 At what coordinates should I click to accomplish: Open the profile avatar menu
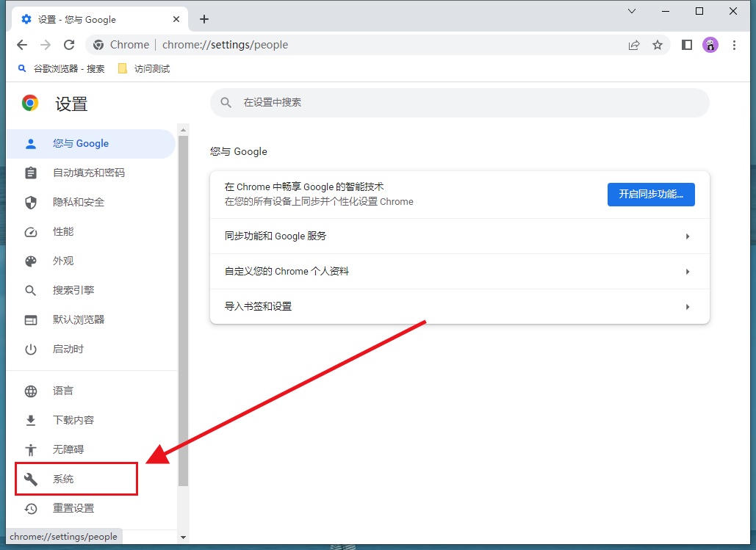710,45
